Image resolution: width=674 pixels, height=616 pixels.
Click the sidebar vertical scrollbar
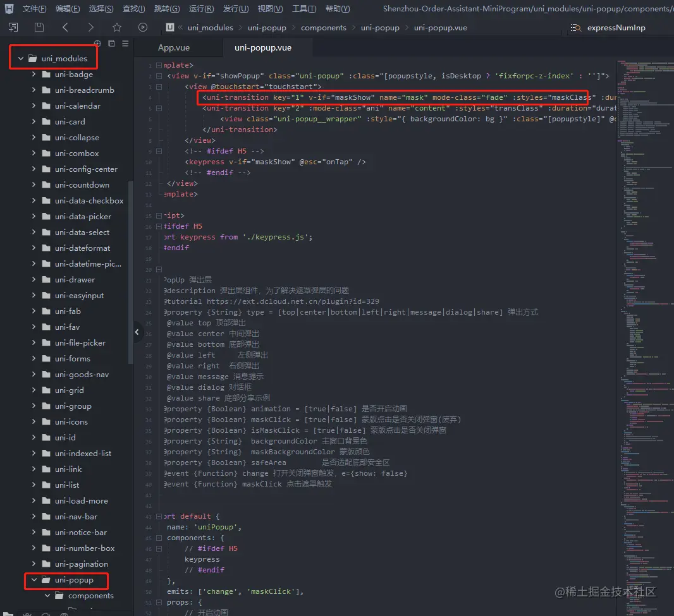[x=131, y=272]
